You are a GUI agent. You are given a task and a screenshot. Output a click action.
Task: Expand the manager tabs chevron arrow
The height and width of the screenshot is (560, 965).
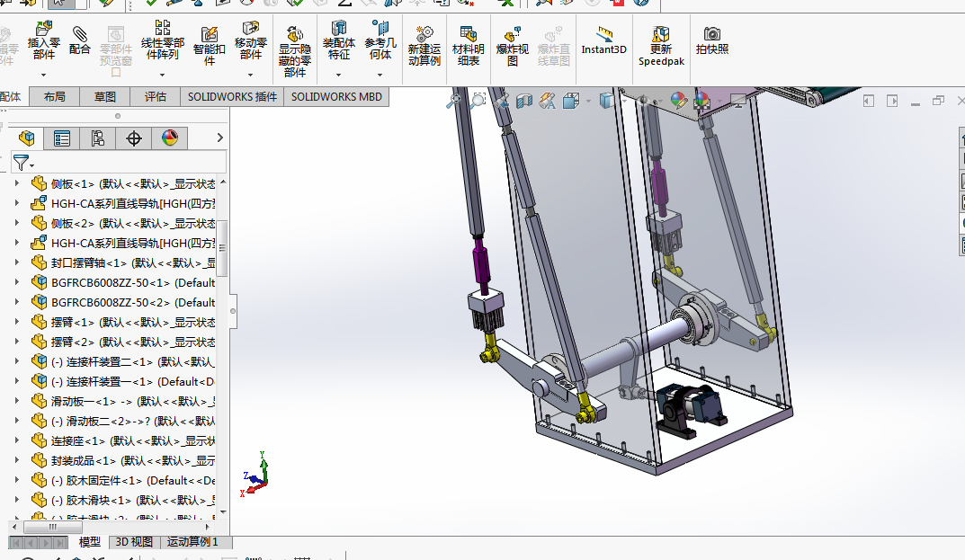coord(219,138)
